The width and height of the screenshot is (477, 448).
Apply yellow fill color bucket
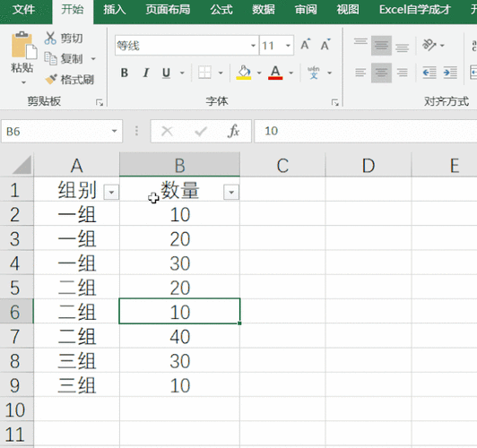click(244, 73)
